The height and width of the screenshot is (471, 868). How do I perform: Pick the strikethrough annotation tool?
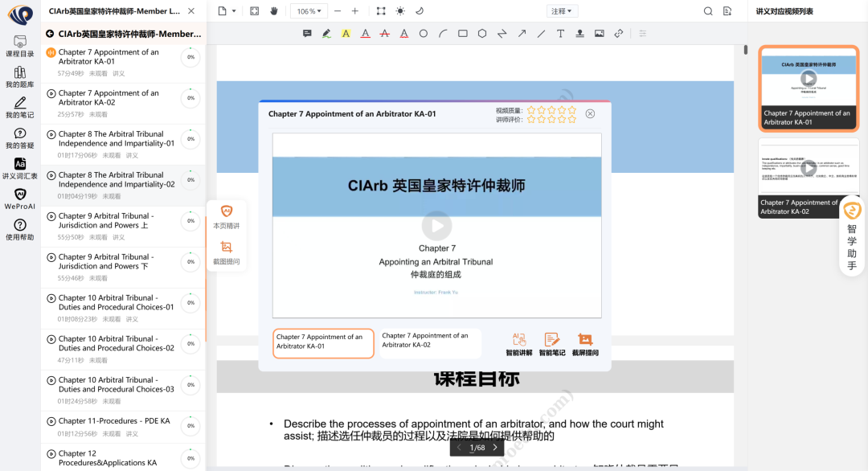coord(384,34)
